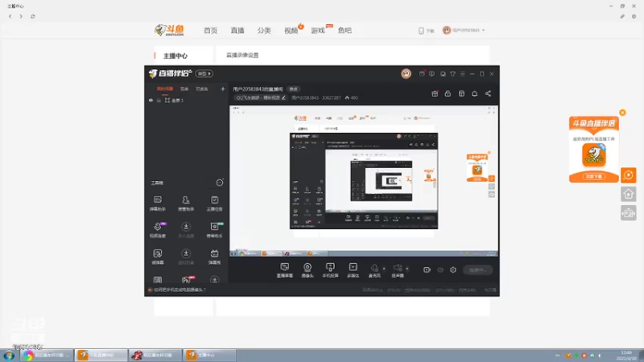This screenshot has width=644, height=362.
Task: Close the 斗鱼直播伴侣 floating ad
Action: [x=622, y=113]
